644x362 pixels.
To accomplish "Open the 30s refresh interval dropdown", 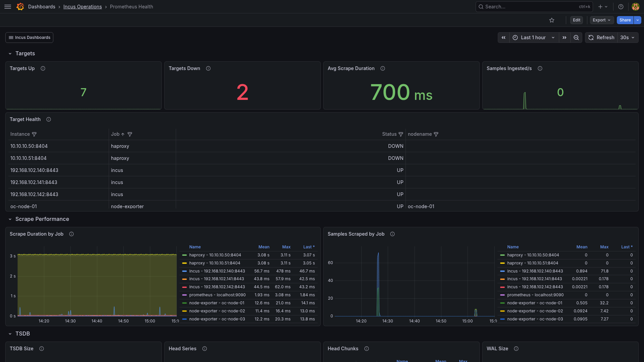I will [628, 38].
